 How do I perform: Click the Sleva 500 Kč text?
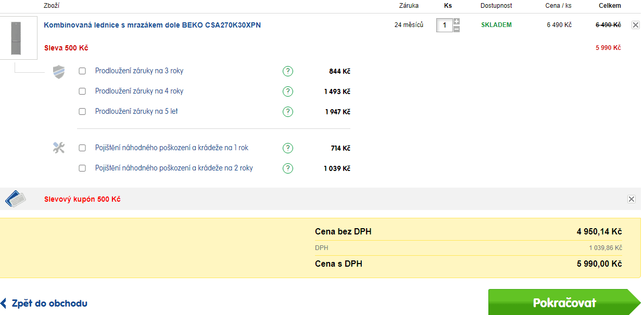tap(66, 48)
